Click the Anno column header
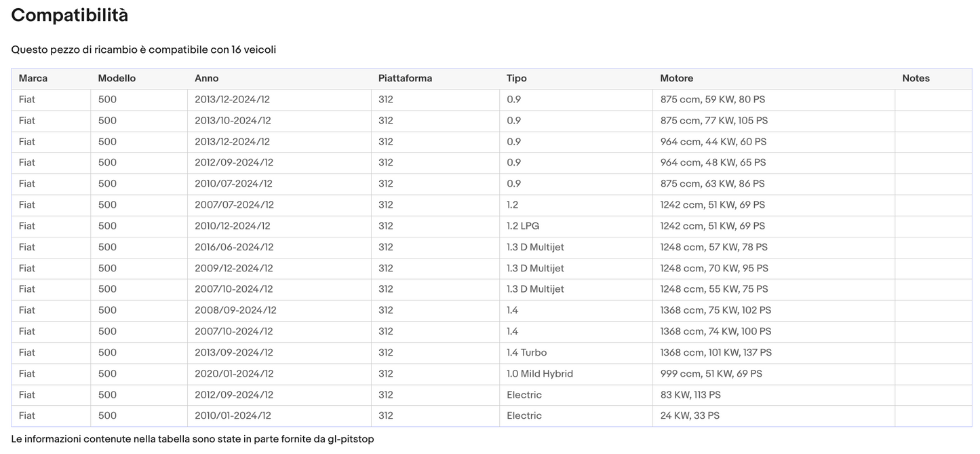 (207, 78)
